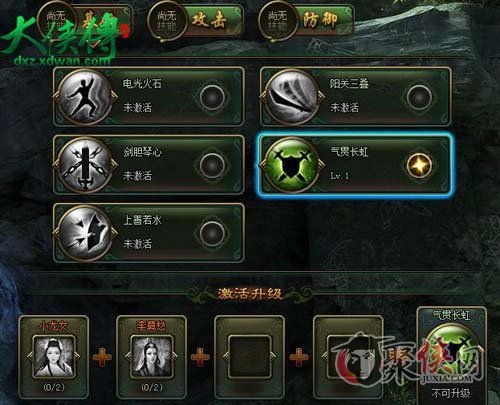Click right arrow on 李莫愁 portrait slot

pyautogui.click(x=175, y=356)
